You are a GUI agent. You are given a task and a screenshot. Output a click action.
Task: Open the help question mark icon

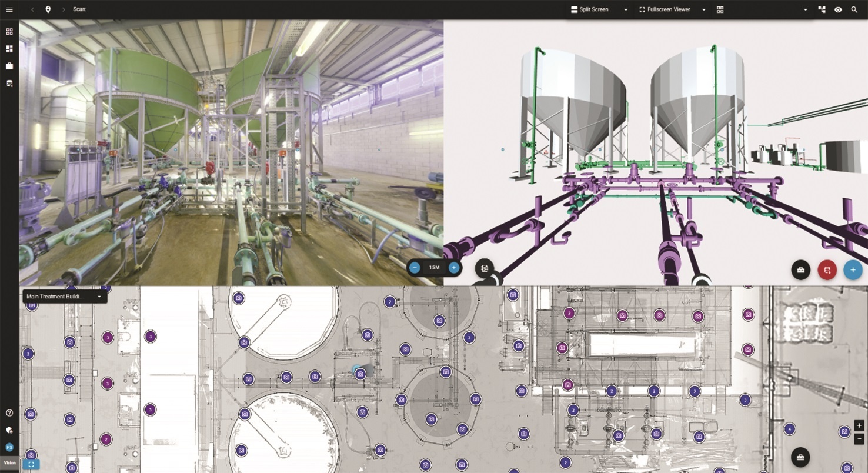click(x=9, y=413)
